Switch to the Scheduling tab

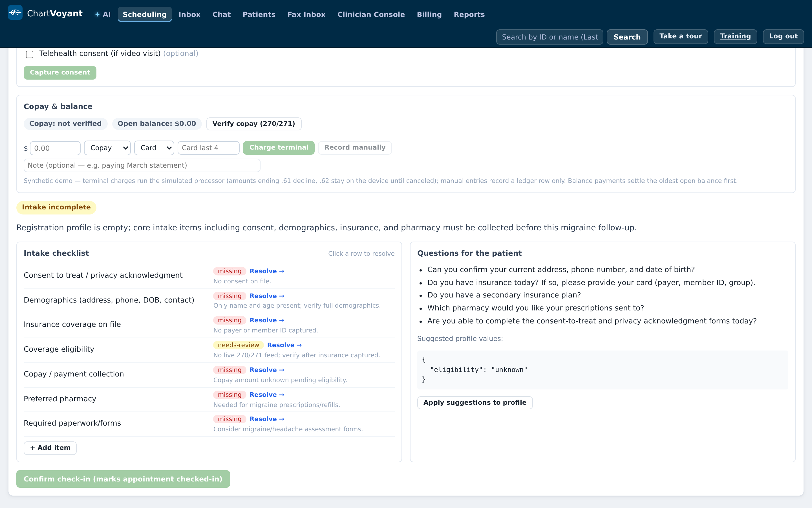click(x=145, y=14)
